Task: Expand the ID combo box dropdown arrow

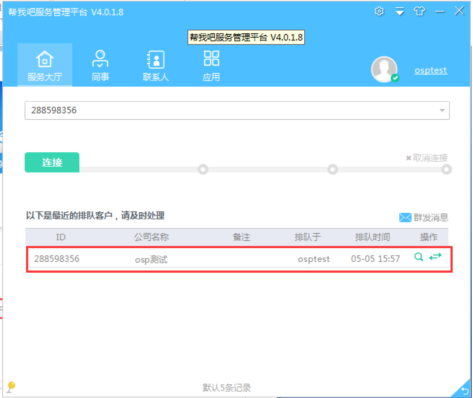Action: tap(442, 110)
